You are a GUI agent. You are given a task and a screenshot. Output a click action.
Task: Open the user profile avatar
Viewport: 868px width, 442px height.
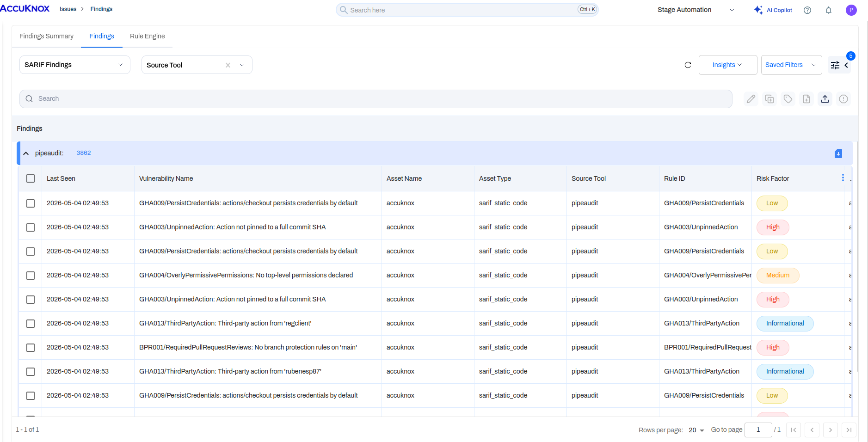[851, 10]
